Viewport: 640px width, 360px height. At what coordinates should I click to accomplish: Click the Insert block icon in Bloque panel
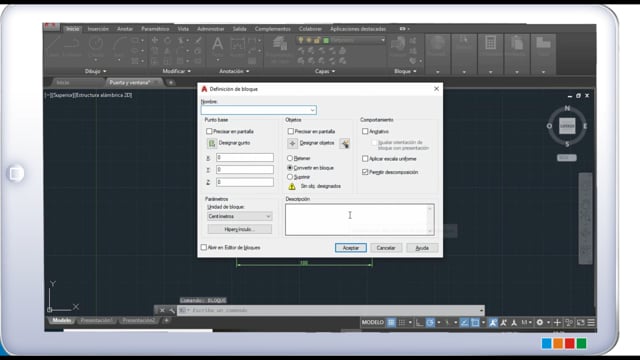pos(397,45)
